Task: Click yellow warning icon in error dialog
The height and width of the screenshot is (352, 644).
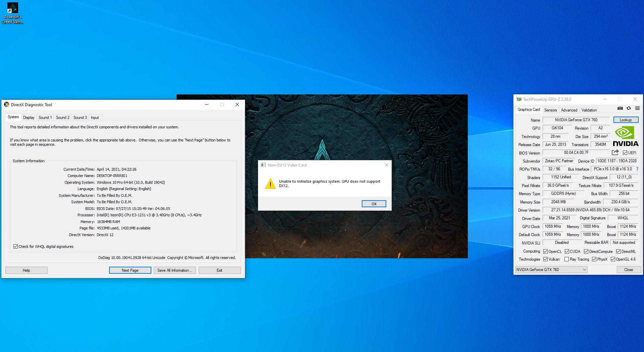Action: [x=270, y=184]
